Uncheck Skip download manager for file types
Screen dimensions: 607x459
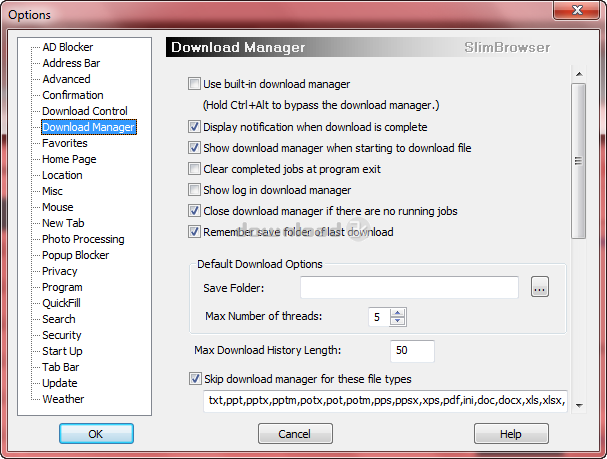click(195, 379)
